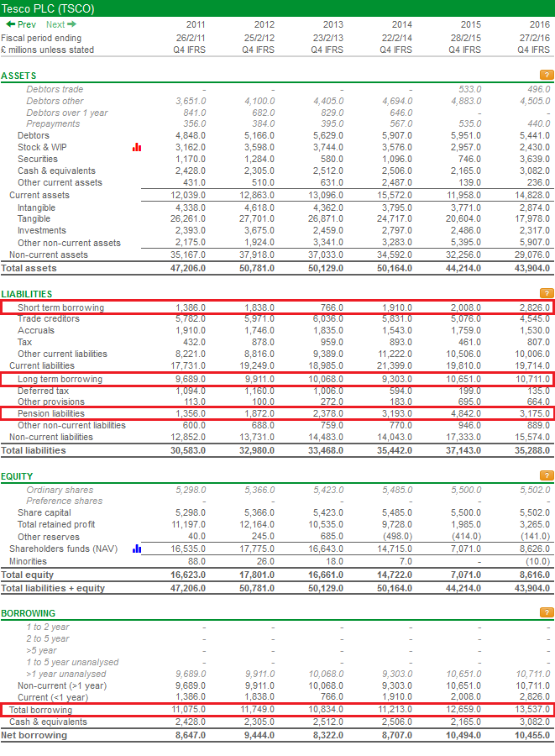Select Pension liabilities value 4,842.0

466,413
